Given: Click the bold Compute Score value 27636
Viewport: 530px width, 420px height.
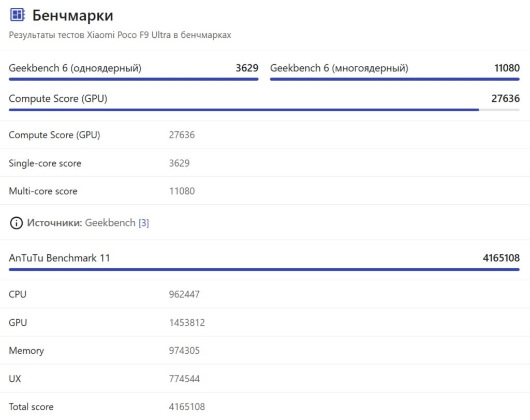Looking at the screenshot, I should click(505, 98).
